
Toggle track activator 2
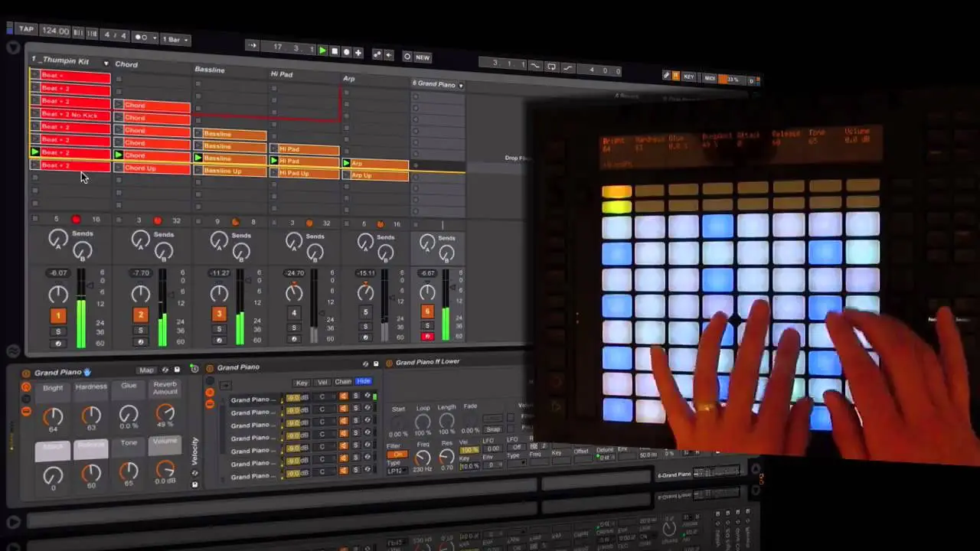140,315
